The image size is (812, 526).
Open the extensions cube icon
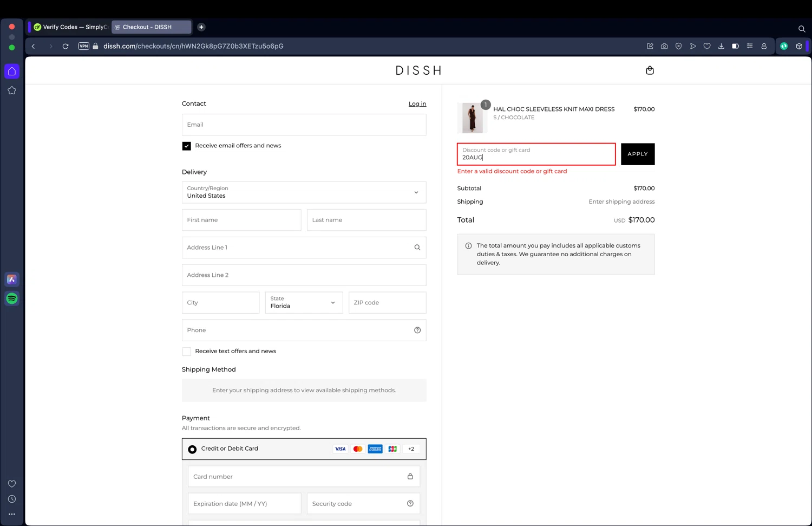pyautogui.click(x=799, y=47)
